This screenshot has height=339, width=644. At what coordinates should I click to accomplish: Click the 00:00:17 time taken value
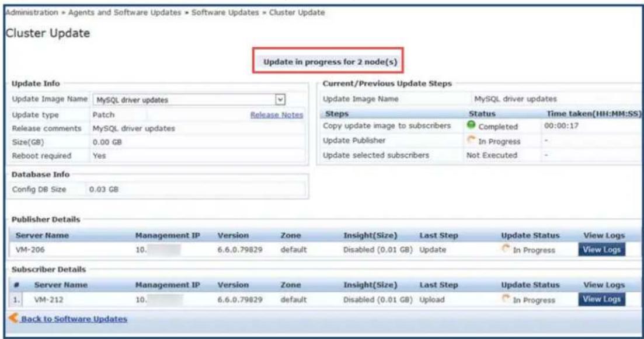pyautogui.click(x=561, y=125)
